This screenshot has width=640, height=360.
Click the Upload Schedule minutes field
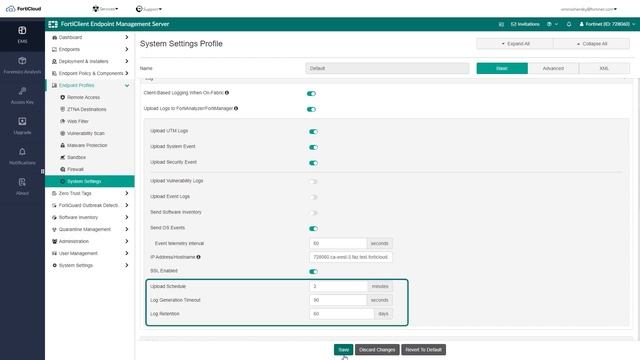[338, 286]
